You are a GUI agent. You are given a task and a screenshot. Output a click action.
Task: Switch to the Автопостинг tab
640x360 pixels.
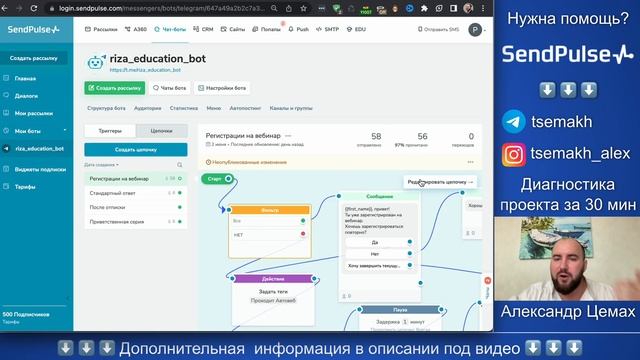click(x=245, y=108)
